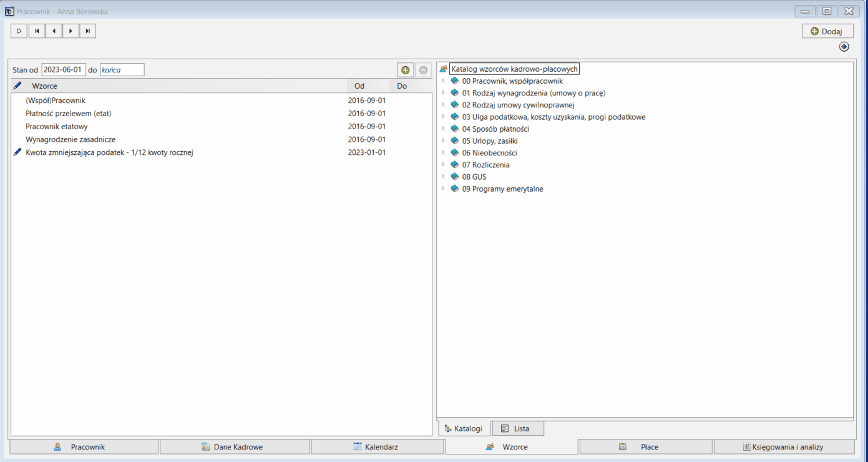This screenshot has width=868, height=462.
Task: Switch to the Płace tab
Action: (646, 447)
